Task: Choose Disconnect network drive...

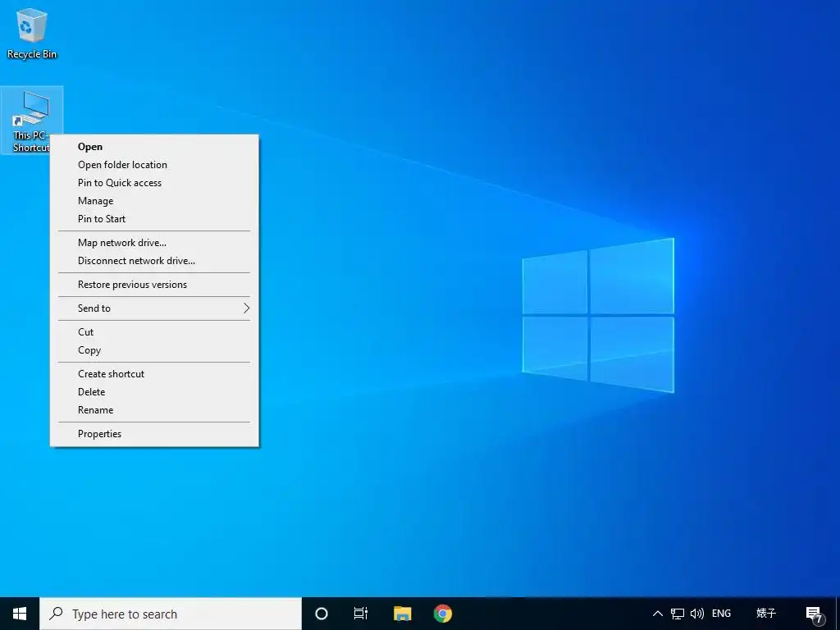Action: [154, 261]
